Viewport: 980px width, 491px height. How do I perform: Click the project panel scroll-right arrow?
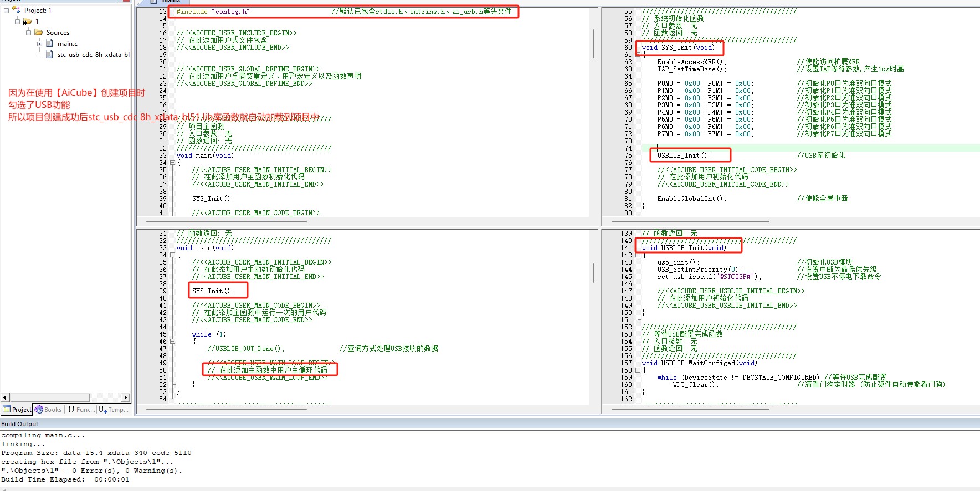coord(126,397)
